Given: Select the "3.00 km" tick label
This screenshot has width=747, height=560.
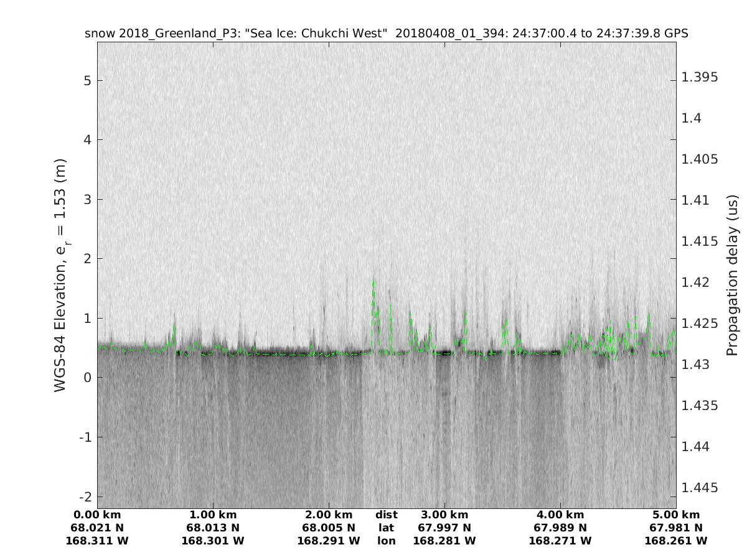Looking at the screenshot, I should coord(444,515).
